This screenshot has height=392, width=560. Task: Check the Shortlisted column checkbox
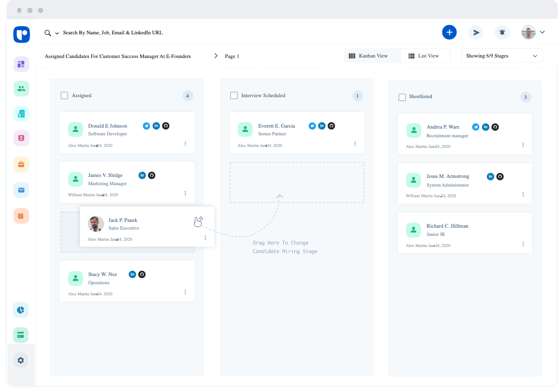click(402, 97)
